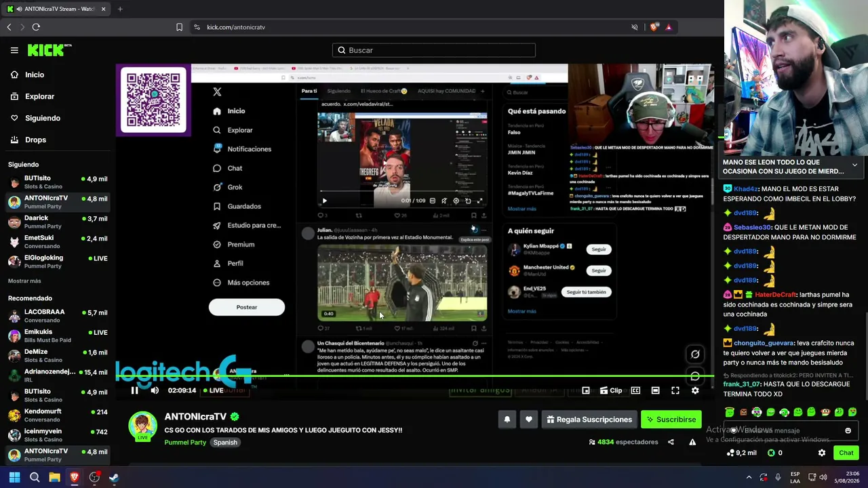This screenshot has height=488, width=868.
Task: Enter fullscreen in the stream player
Action: [675, 390]
